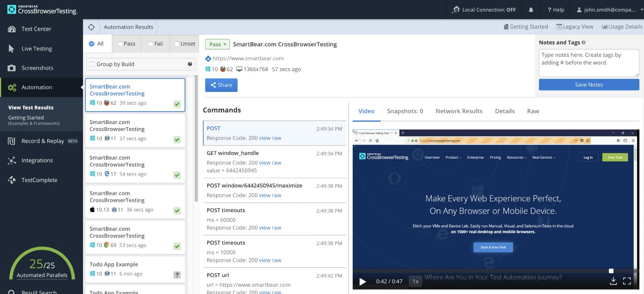Open the Network Results tab

click(x=459, y=111)
